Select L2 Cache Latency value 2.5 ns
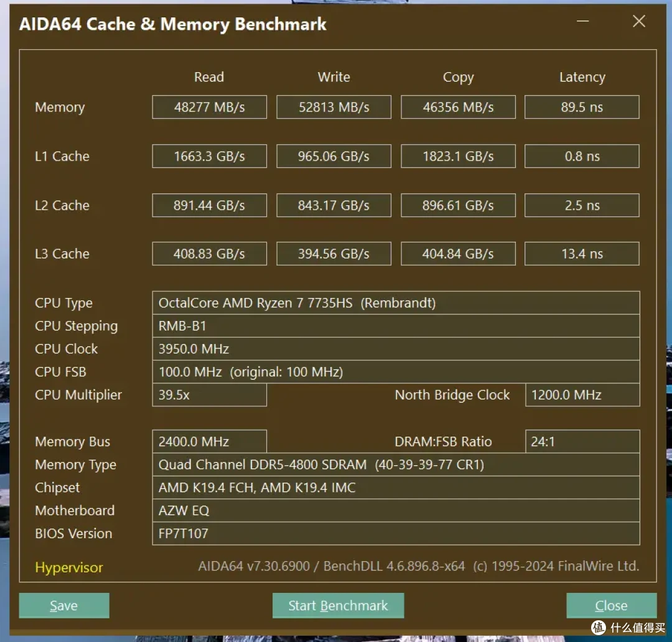 [582, 205]
